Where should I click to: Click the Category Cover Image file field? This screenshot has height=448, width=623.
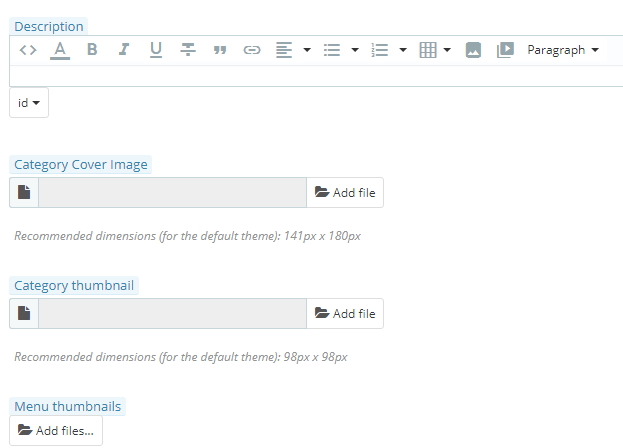[172, 193]
